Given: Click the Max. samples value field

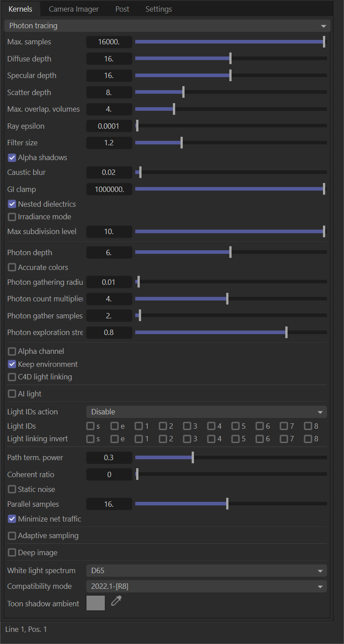Looking at the screenshot, I should (x=109, y=42).
